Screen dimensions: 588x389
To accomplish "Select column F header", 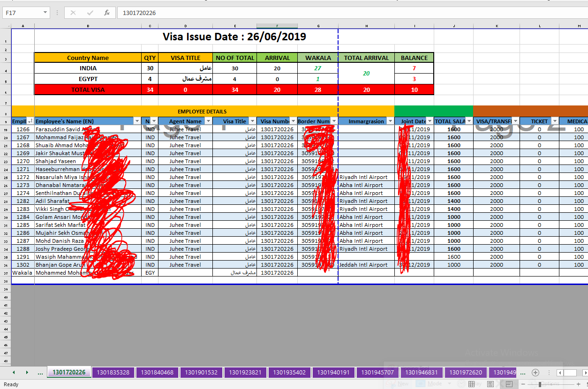I will coord(277,26).
